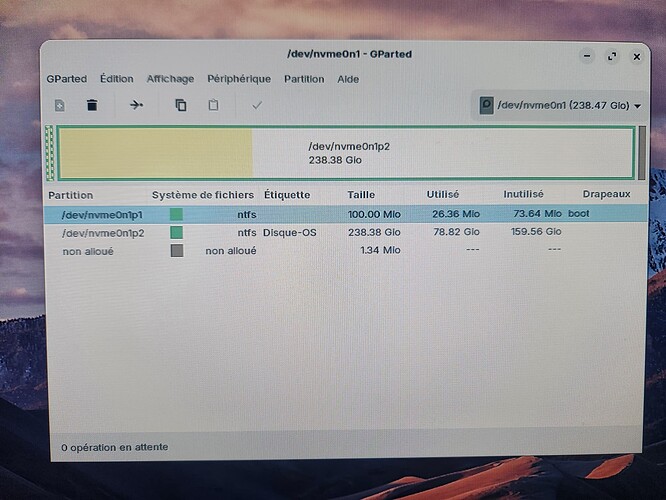Click the Copy partition toolbar icon
The image size is (666, 500).
181,105
